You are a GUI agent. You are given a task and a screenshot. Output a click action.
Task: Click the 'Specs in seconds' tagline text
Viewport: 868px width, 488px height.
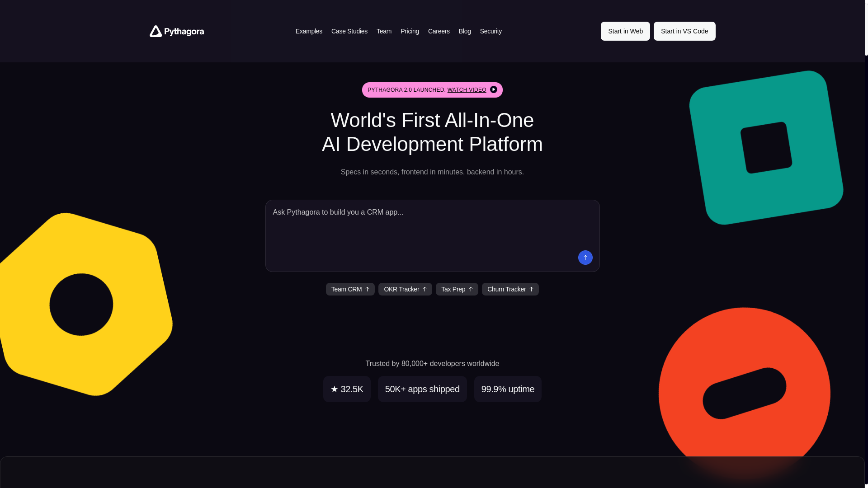click(432, 172)
